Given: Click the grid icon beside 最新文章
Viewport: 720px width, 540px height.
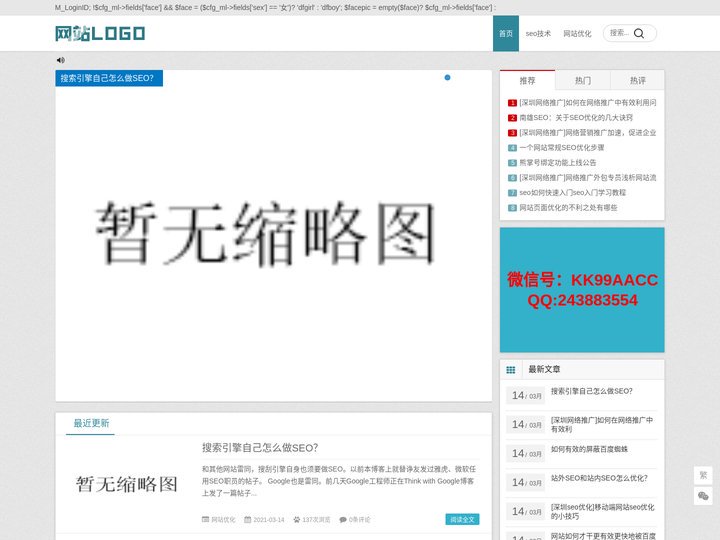Looking at the screenshot, I should point(511,370).
